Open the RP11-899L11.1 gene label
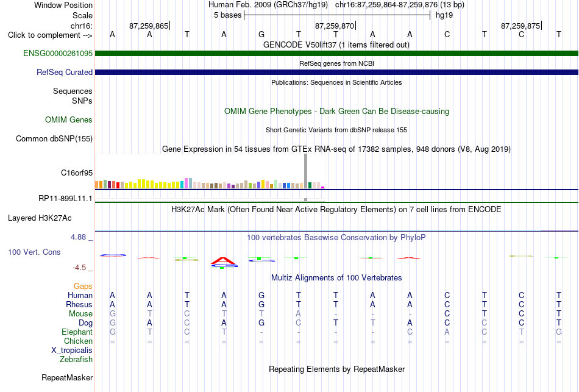The image size is (579, 392). (x=65, y=198)
